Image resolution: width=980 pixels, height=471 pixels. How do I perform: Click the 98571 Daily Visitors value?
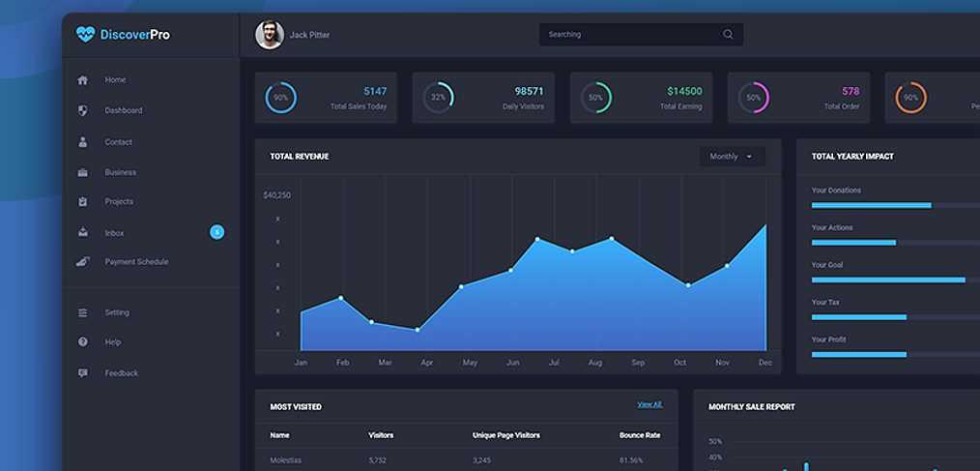point(529,91)
